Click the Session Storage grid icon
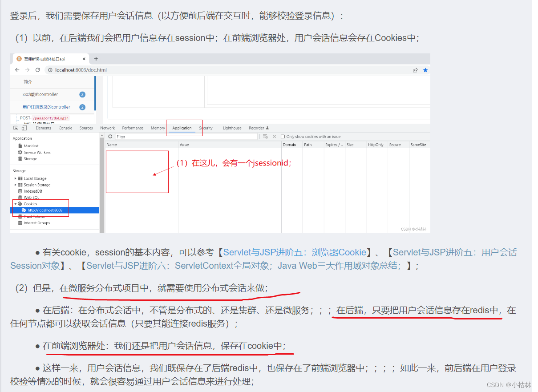538x392 pixels. [x=20, y=185]
